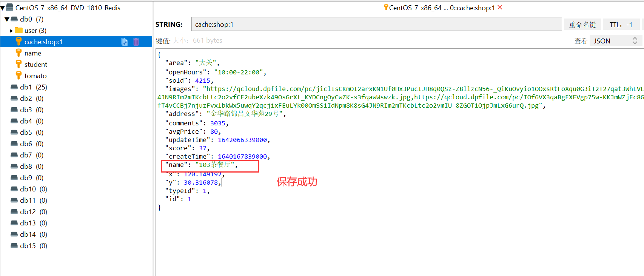Open database db1 (25)
Image resolution: width=644 pixels, height=276 pixels.
[x=34, y=87]
